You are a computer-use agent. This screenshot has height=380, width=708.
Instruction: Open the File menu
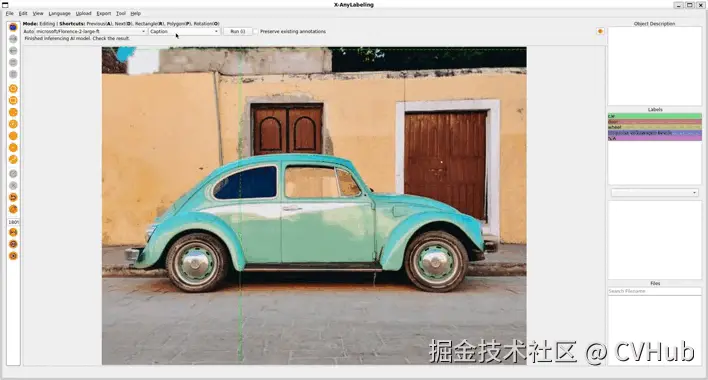(9, 14)
